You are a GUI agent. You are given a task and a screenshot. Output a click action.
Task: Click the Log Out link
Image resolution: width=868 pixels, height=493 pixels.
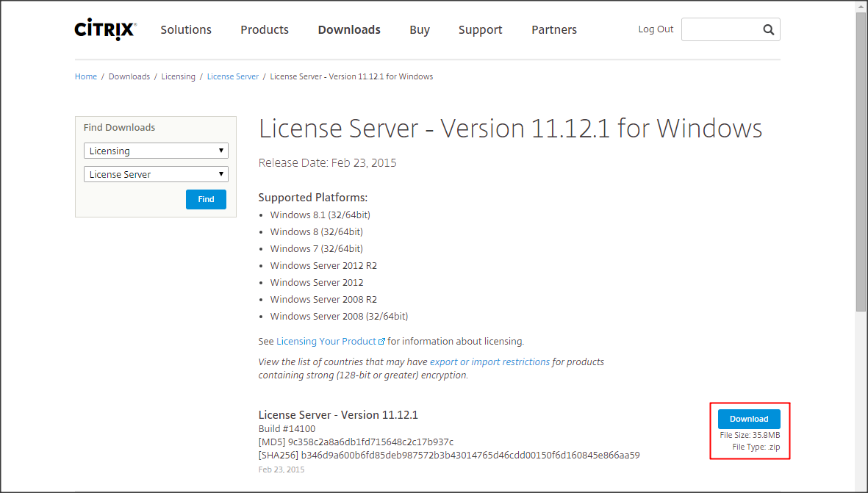pyautogui.click(x=656, y=29)
